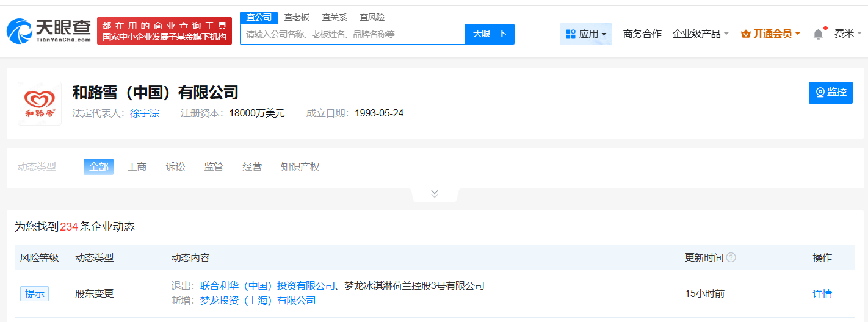Open the red national fund banner
Viewport: 868px width, 322px height.
tap(164, 30)
